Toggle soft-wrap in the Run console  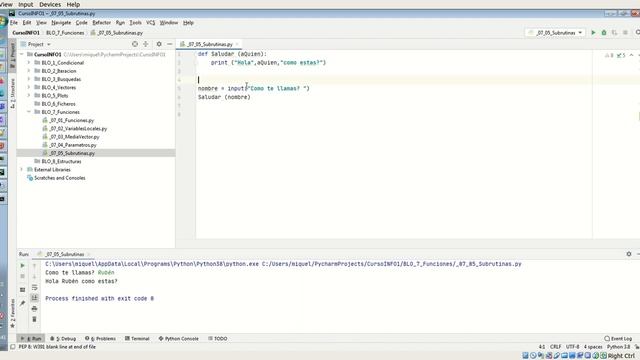point(34,287)
